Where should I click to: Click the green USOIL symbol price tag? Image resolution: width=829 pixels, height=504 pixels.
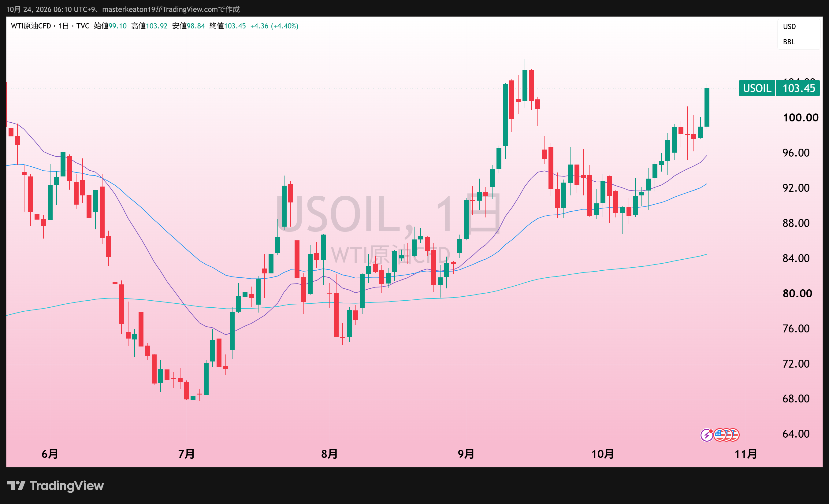(x=757, y=88)
